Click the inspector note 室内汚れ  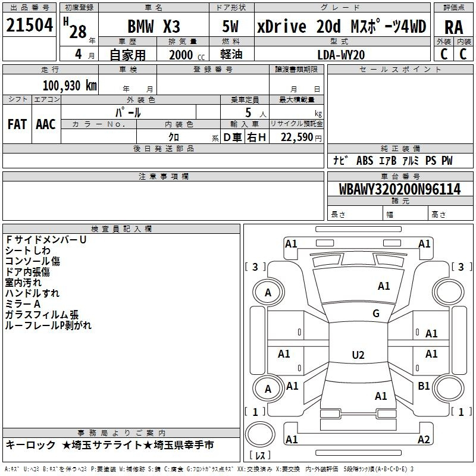click(x=23, y=283)
